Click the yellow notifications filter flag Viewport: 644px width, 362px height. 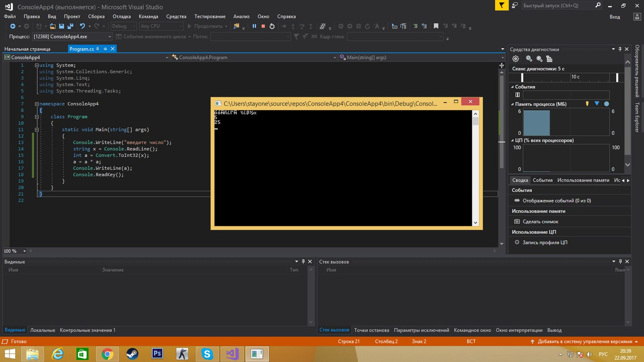pos(501,6)
